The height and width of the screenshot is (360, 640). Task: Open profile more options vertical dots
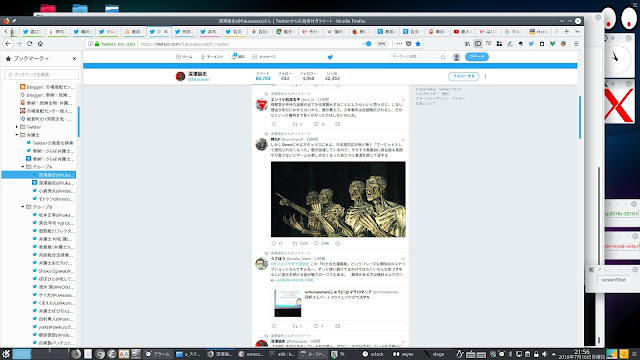click(485, 76)
